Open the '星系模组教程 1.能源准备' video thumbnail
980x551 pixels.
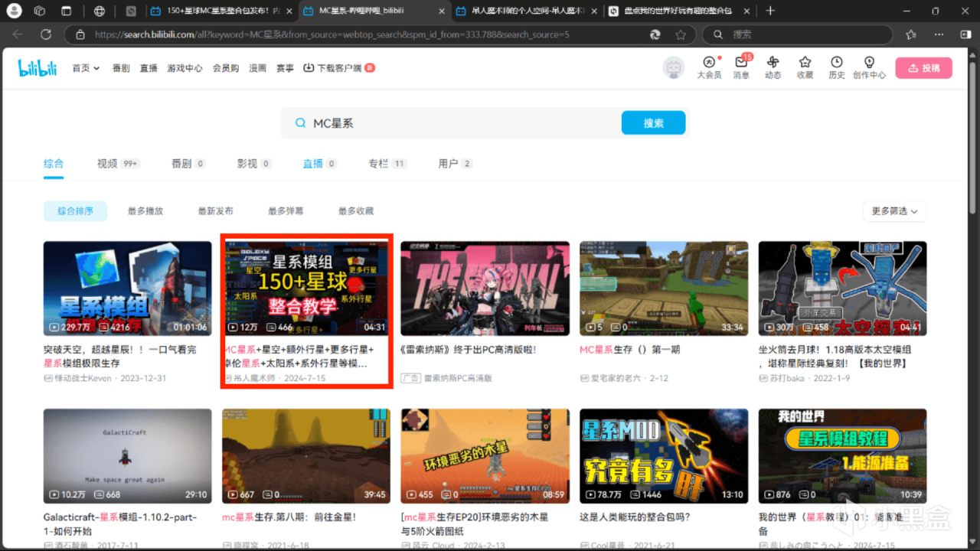[842, 456]
